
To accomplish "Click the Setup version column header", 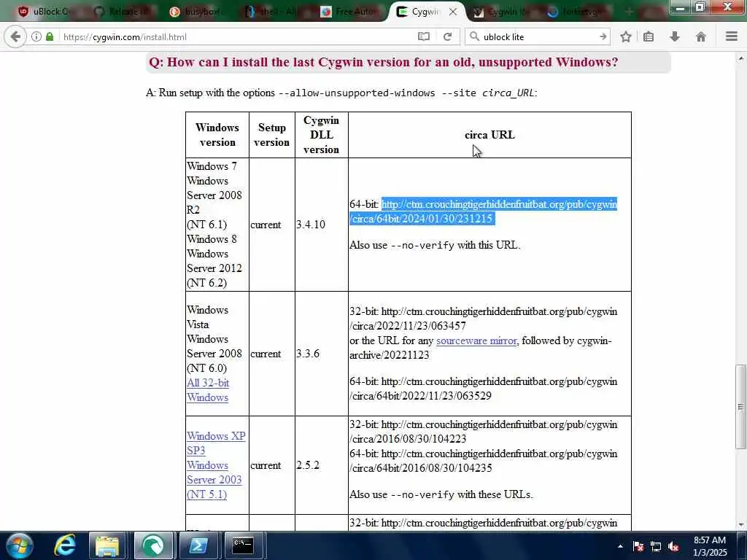I will coord(271,135).
